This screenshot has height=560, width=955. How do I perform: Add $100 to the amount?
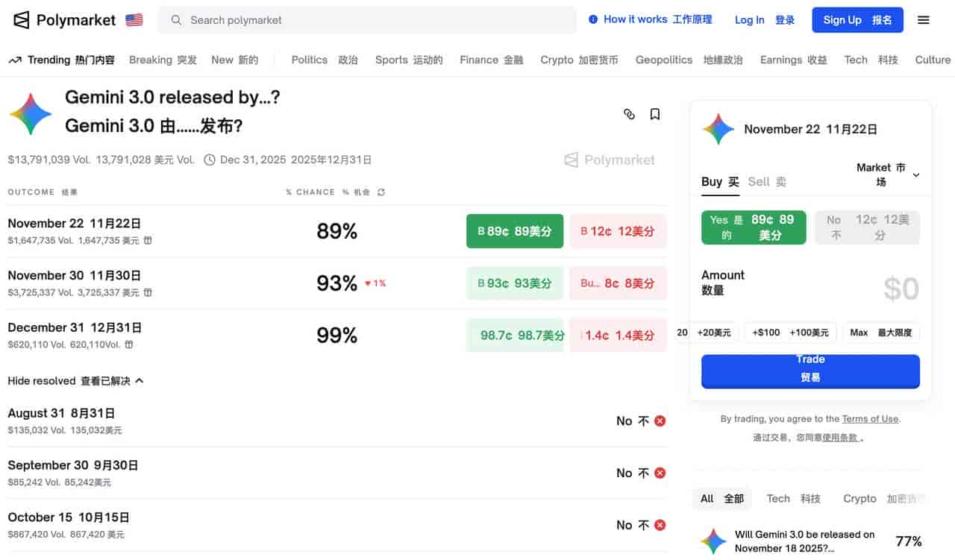click(791, 333)
